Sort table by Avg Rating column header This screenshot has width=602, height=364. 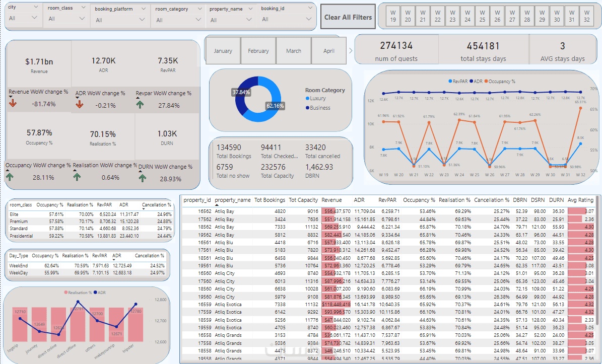click(580, 200)
